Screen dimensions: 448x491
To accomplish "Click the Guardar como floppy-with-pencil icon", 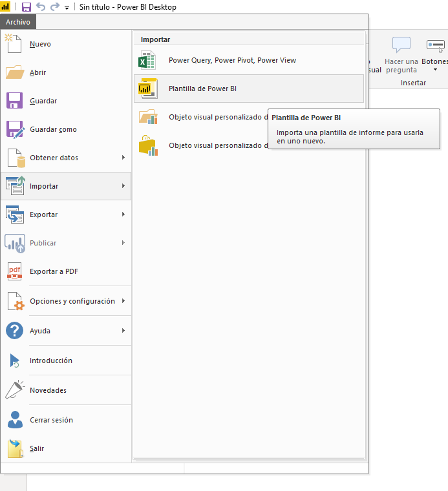I will [x=15, y=129].
